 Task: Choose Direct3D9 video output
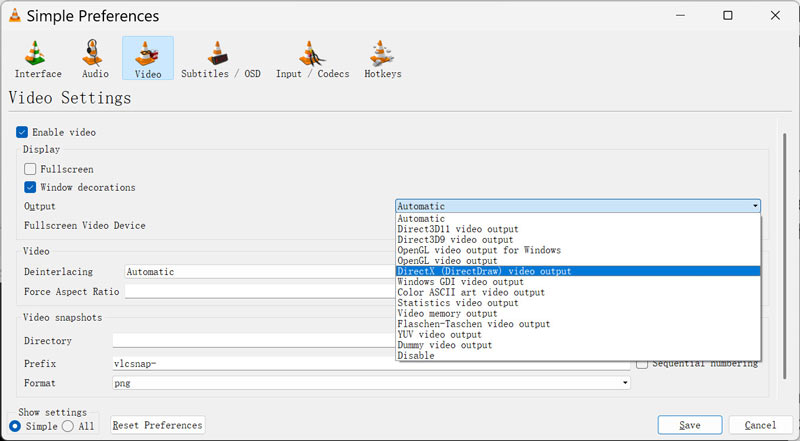click(578, 239)
